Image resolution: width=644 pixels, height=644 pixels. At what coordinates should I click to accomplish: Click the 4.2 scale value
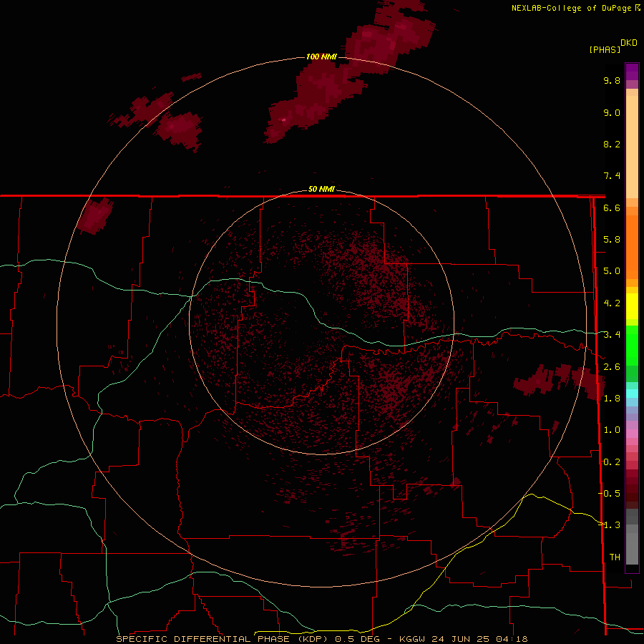(612, 303)
